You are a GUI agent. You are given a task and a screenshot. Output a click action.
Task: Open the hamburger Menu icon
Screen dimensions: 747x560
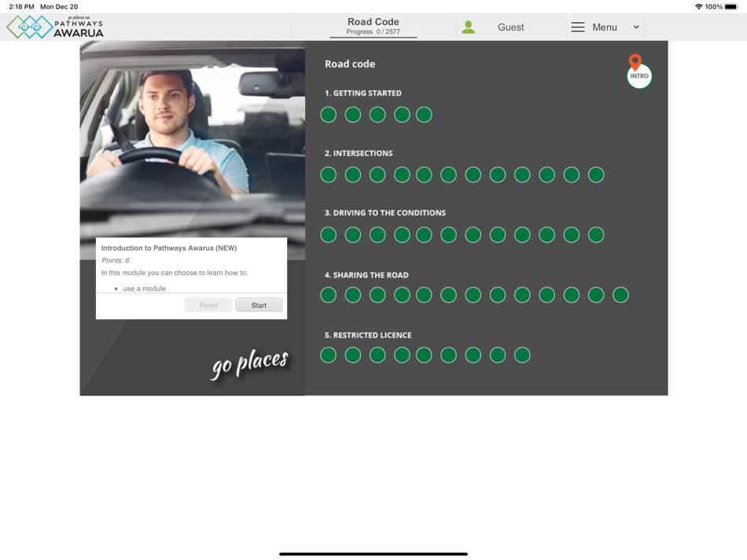tap(577, 28)
